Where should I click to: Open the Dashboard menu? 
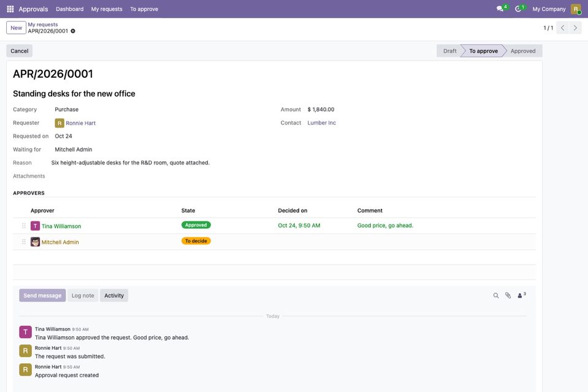click(x=70, y=9)
